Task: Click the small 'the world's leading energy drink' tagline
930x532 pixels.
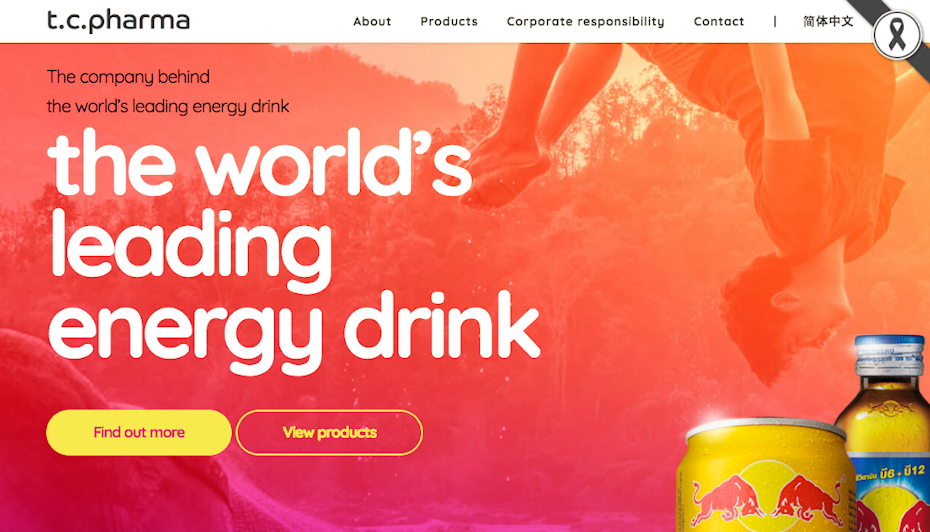Action: pos(168,106)
